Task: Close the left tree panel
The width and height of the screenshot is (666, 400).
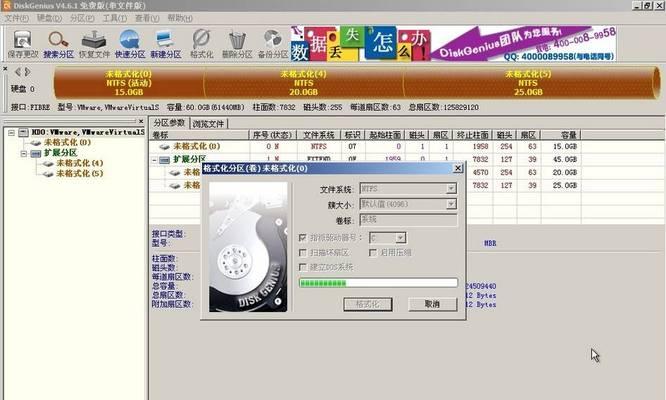Action: coord(141,121)
